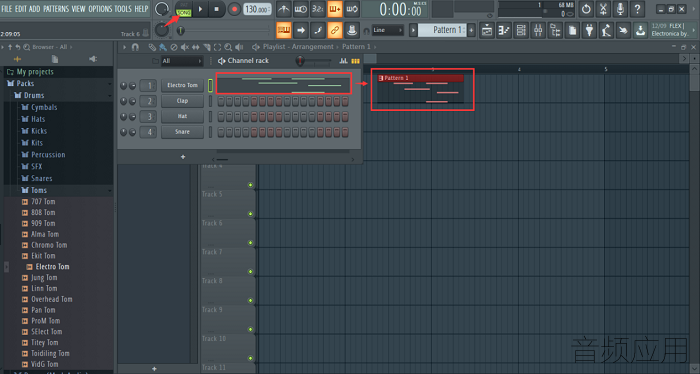
Task: Click the Play button in transport
Action: pos(200,9)
